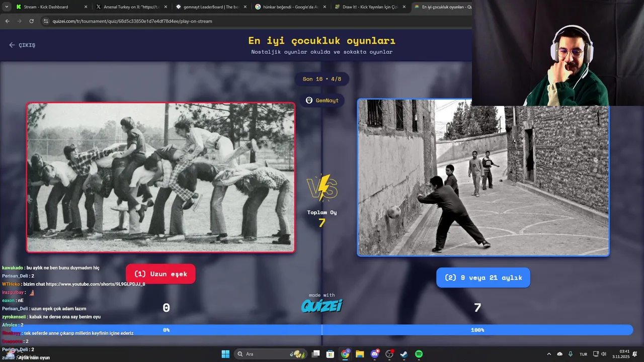
Task: Click the browser forward arrow
Action: tap(20, 21)
